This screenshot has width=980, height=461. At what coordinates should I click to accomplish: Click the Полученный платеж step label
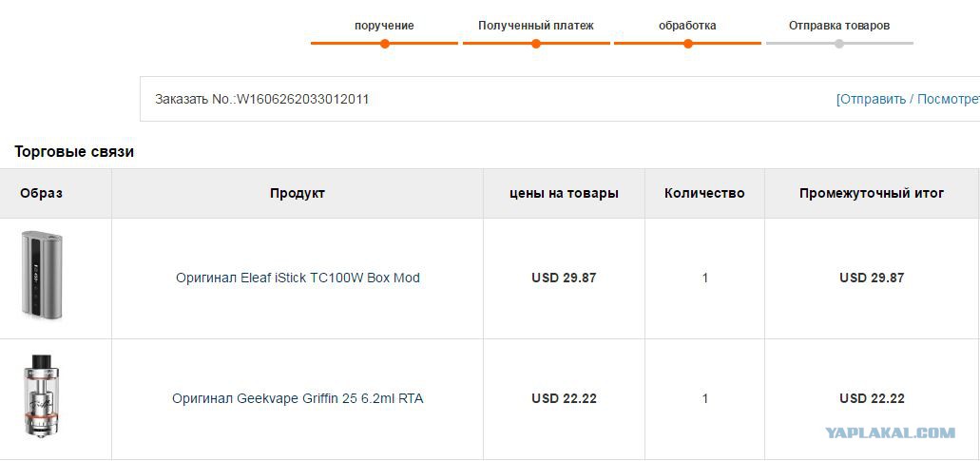(x=535, y=26)
